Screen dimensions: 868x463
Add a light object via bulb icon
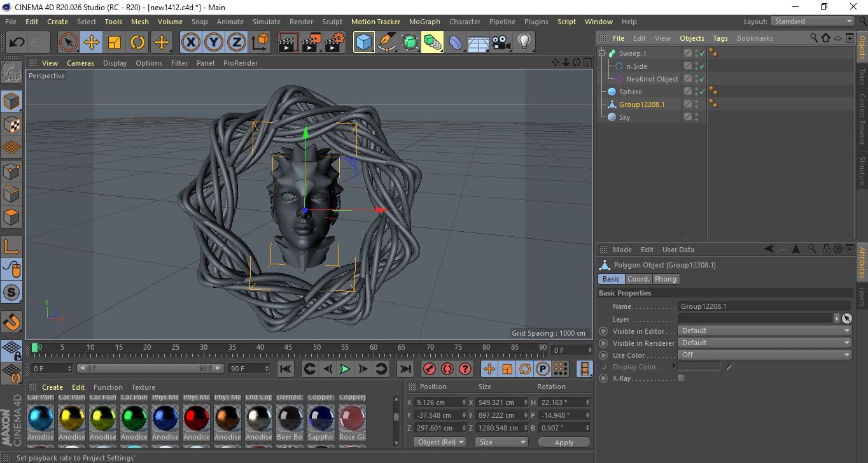524,43
